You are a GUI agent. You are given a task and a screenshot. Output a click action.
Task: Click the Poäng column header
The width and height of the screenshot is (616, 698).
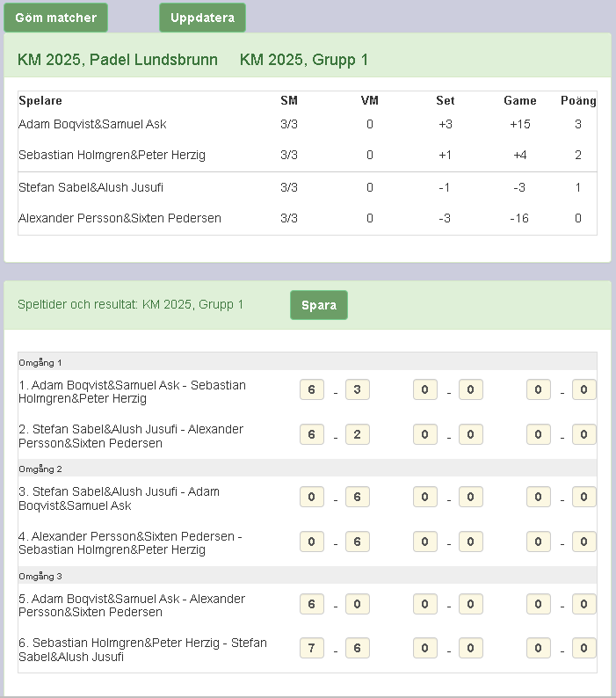coord(578,101)
